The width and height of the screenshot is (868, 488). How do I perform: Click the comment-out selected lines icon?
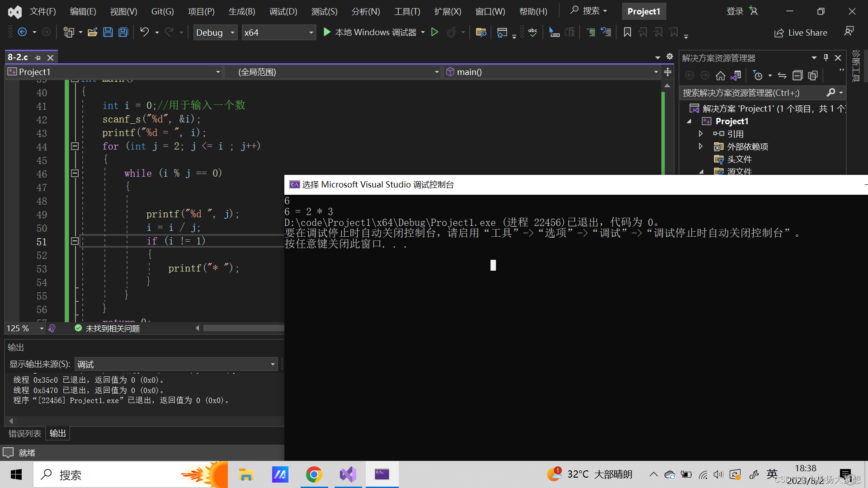click(x=590, y=32)
